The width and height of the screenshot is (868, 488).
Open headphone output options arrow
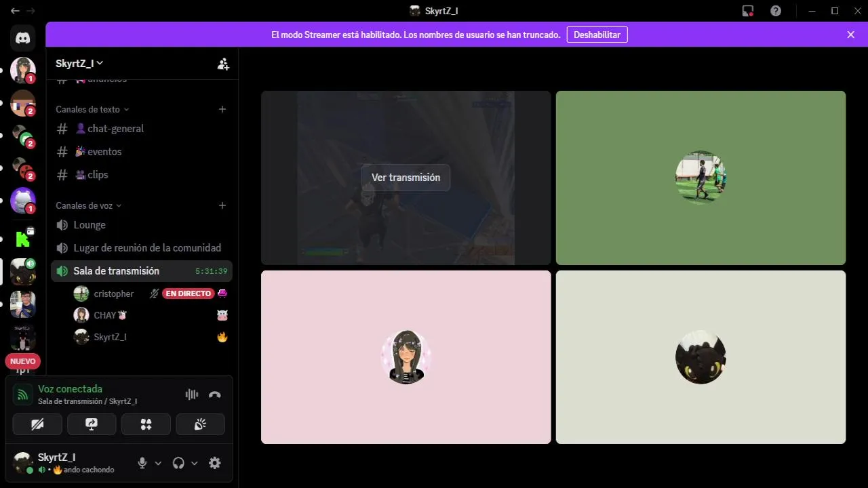(x=194, y=463)
